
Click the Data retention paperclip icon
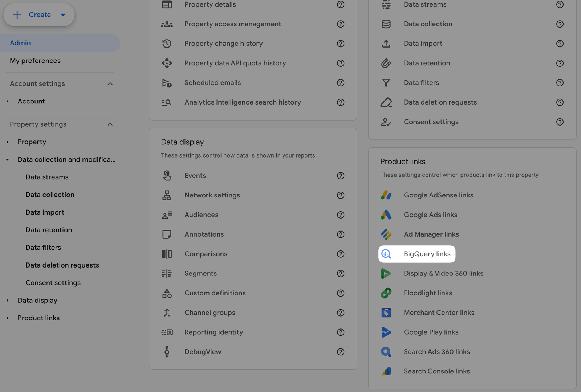coord(386,63)
